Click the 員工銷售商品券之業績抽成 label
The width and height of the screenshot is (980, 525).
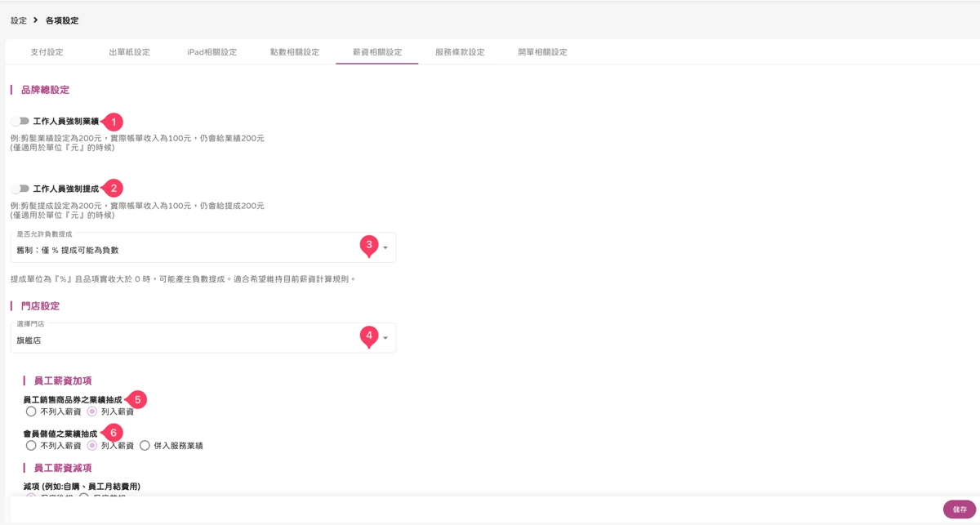[73, 400]
